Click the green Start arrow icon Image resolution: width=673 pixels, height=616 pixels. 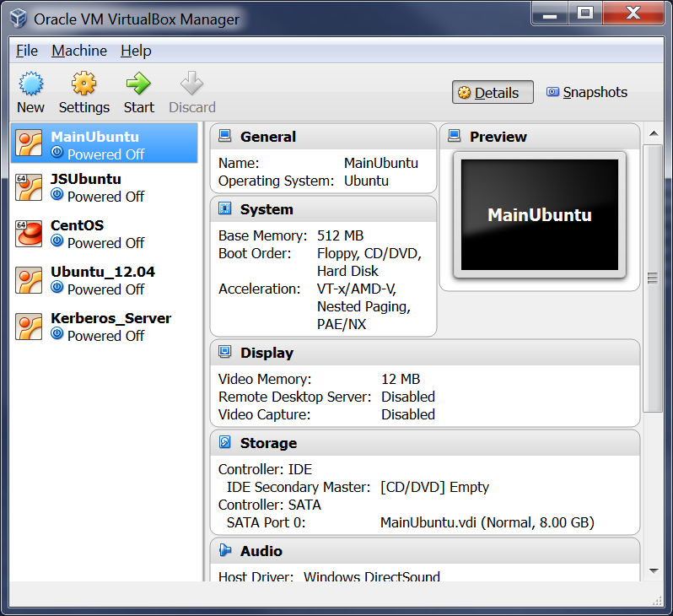138,83
